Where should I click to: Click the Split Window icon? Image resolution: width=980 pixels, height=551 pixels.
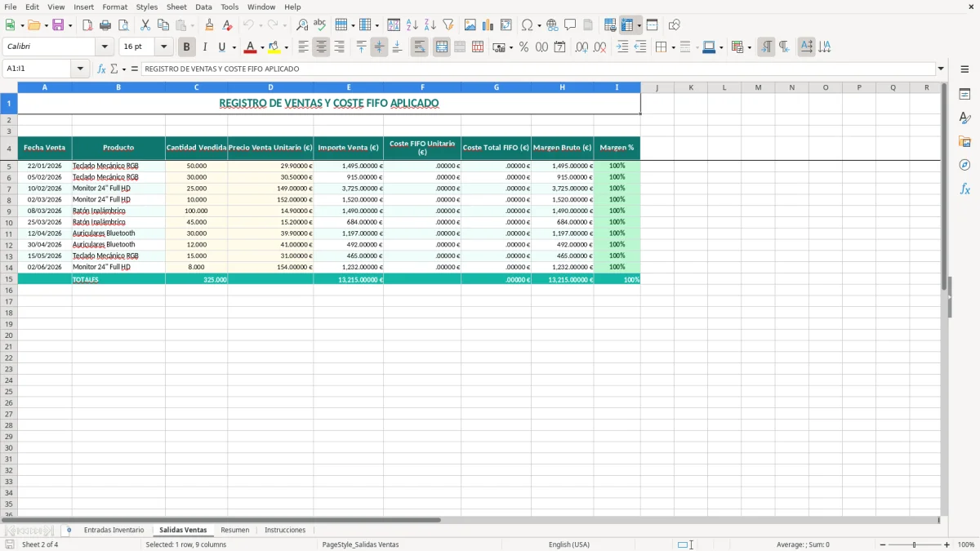click(x=652, y=25)
